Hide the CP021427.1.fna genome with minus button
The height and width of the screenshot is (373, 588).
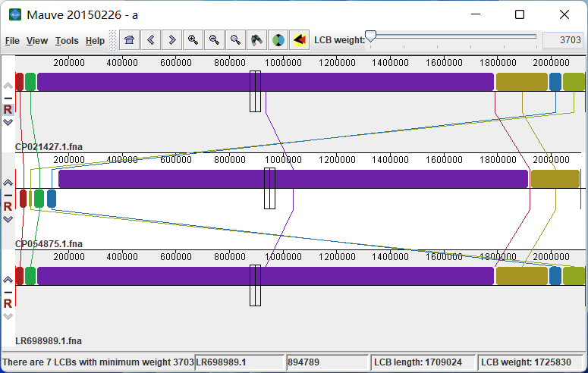(x=8, y=99)
